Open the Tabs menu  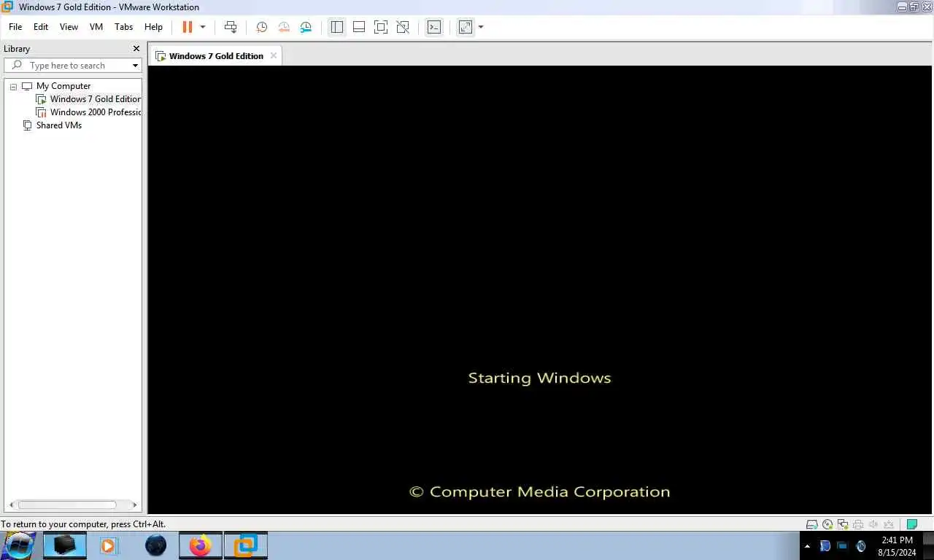124,27
